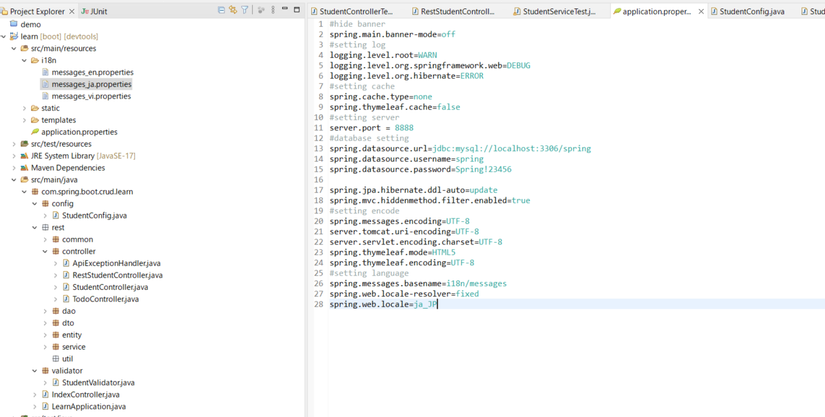Screen dimensions: 825x417
Task: Open the StudentControllerTe... editor tab
Action: [356, 11]
